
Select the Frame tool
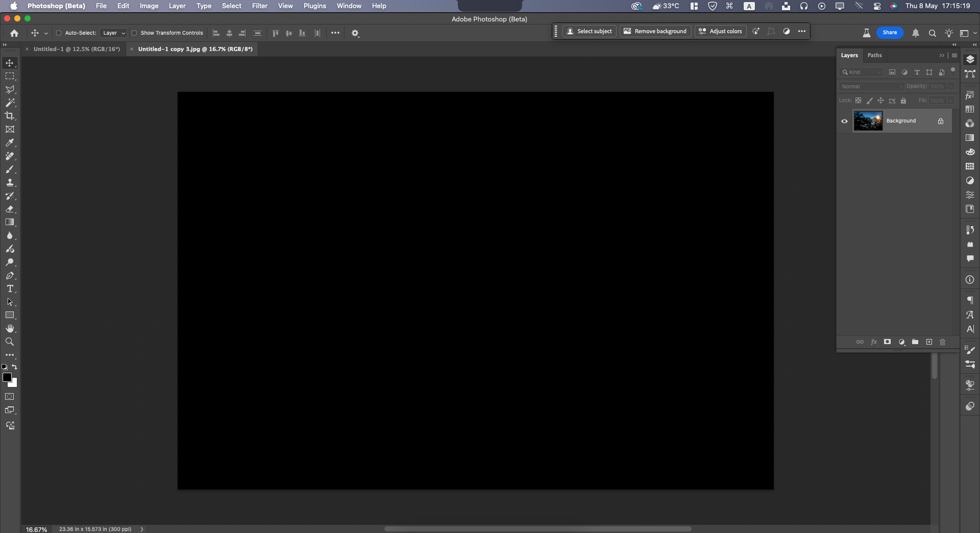(10, 129)
